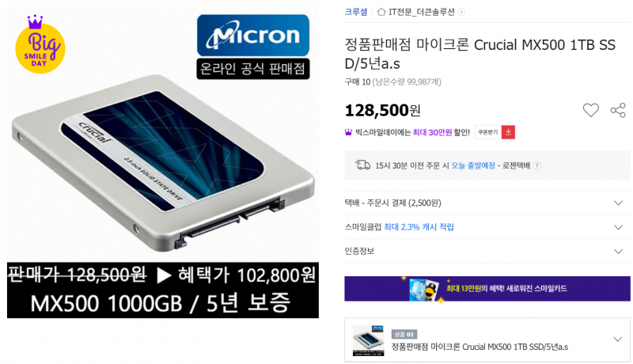Click the delivery truck icon
This screenshot has height=364, width=633.
coord(362,165)
